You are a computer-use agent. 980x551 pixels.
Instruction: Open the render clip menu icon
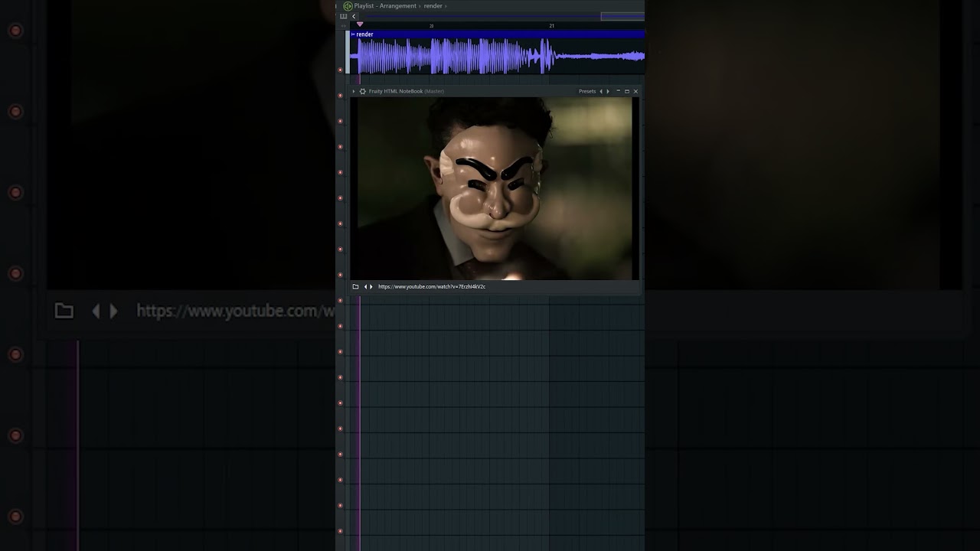pos(353,34)
